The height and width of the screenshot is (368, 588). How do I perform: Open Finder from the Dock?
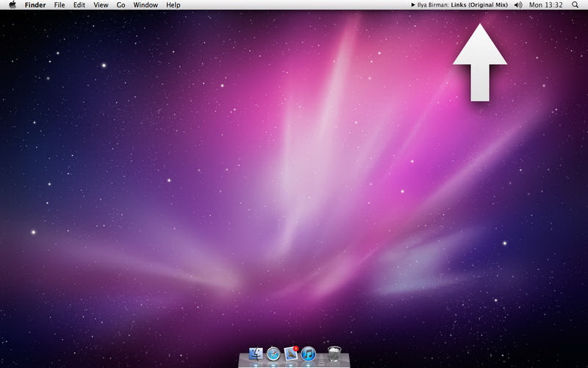click(257, 354)
